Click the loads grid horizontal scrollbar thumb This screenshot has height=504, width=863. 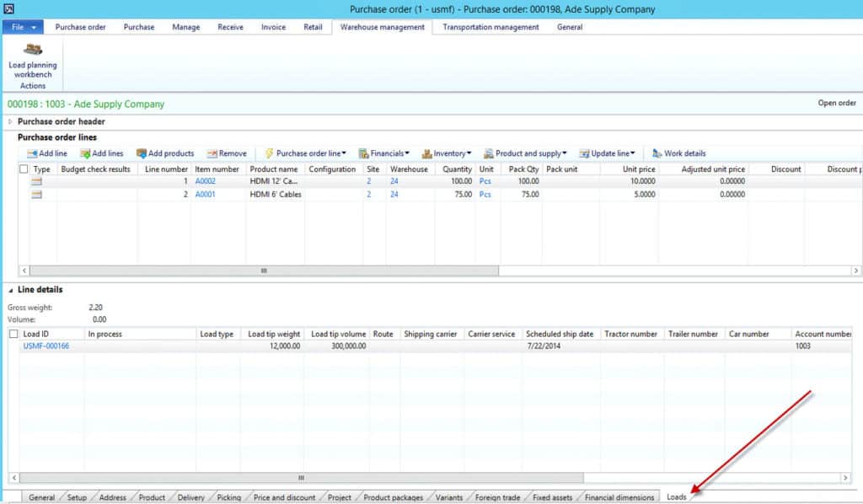[x=301, y=478]
